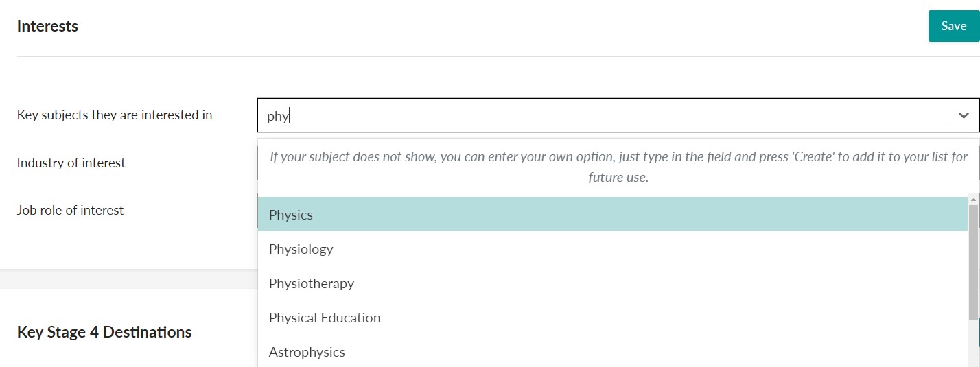Screen dimensions: 980x367
Task: Select the Physical Education option
Action: [x=325, y=318]
